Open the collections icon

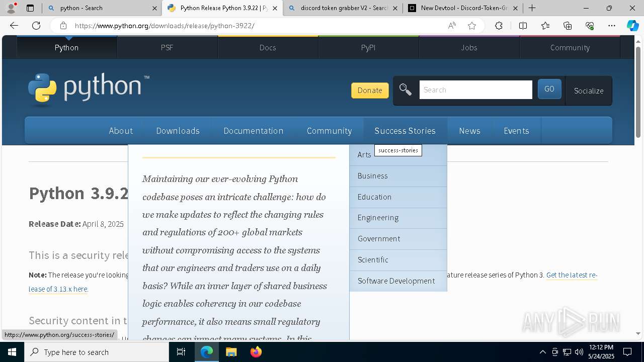[x=568, y=26]
